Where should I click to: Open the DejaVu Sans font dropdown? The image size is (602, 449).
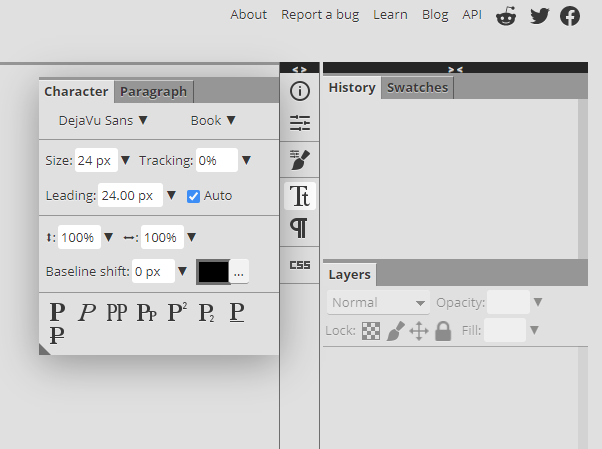[x=103, y=120]
